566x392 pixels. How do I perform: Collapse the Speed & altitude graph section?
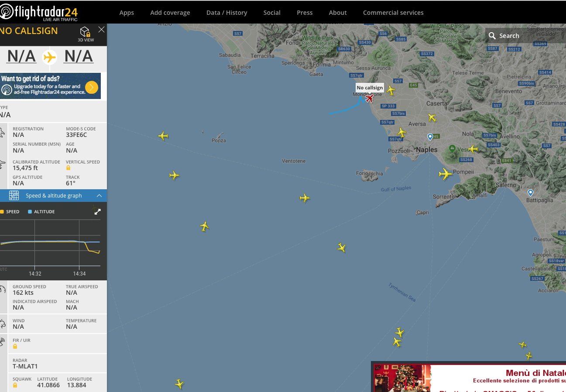click(99, 196)
